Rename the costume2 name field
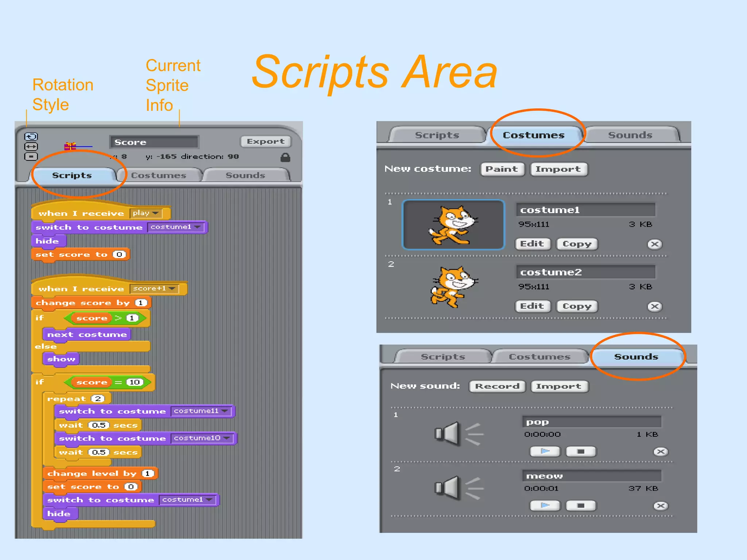The image size is (747, 560). [x=585, y=272]
